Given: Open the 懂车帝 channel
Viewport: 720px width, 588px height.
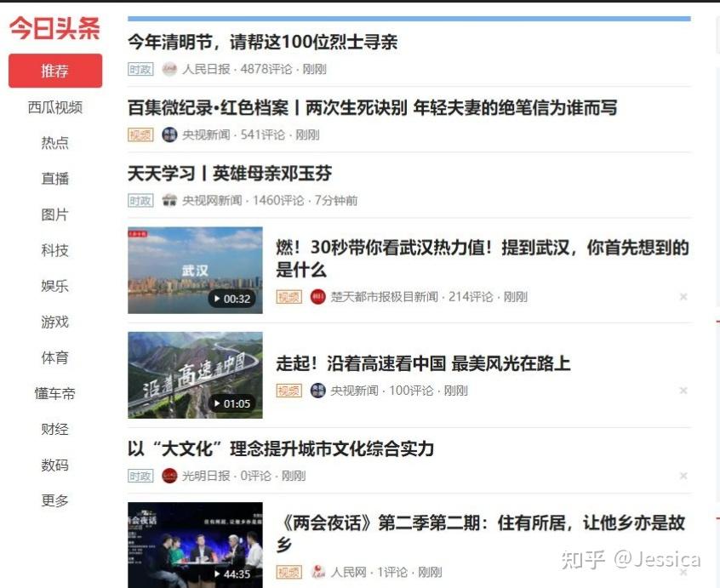Looking at the screenshot, I should 55,393.
